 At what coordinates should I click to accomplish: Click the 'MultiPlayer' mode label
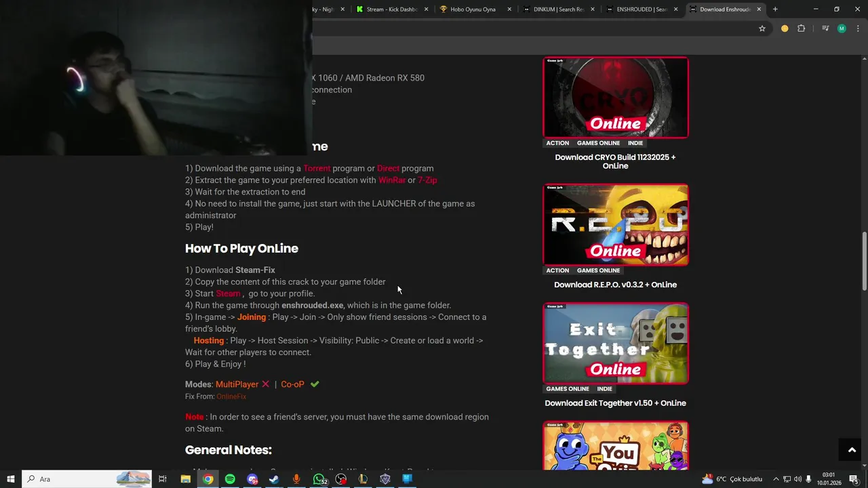tap(237, 384)
